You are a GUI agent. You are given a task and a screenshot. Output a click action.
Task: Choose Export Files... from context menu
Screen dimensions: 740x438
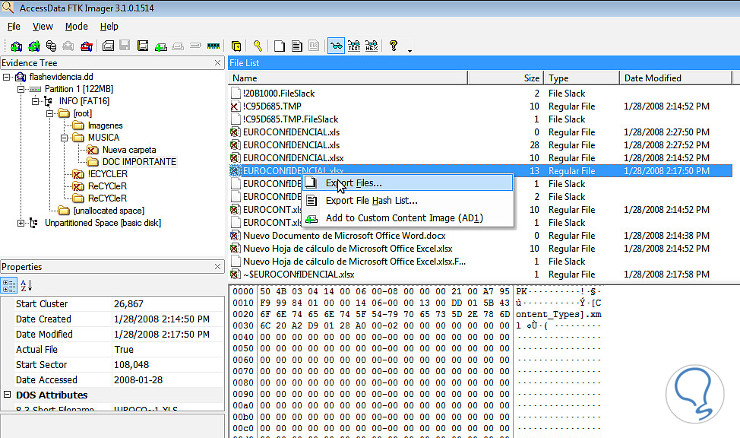[x=408, y=183]
